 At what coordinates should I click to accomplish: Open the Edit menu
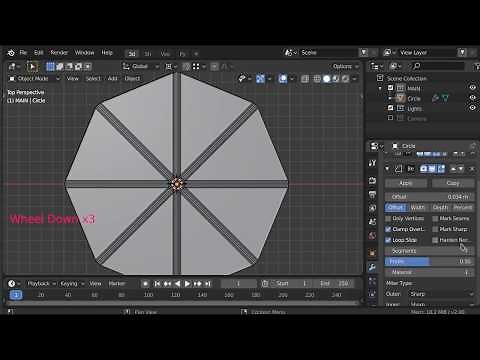[x=39, y=53]
